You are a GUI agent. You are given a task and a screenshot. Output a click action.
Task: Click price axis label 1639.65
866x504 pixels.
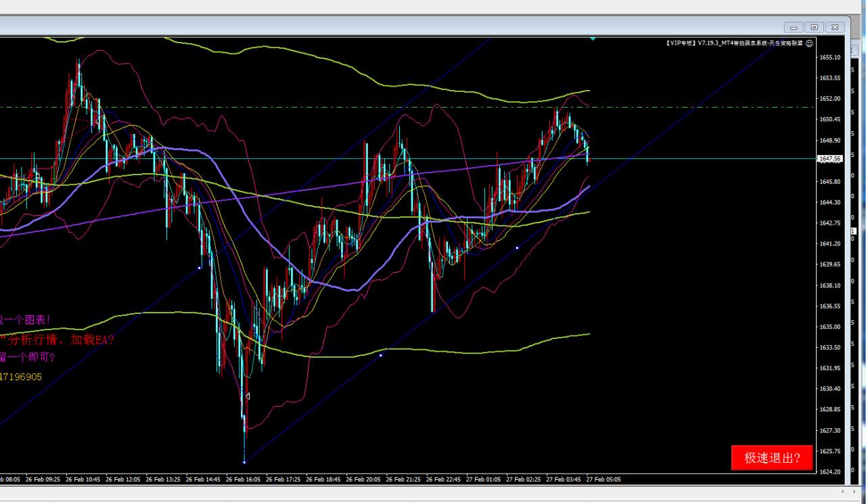point(829,265)
